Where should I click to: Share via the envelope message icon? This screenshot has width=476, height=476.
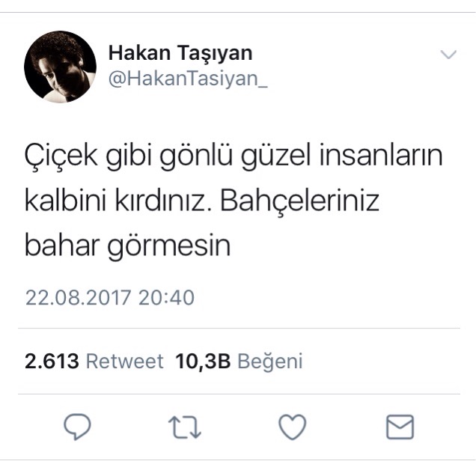click(400, 427)
